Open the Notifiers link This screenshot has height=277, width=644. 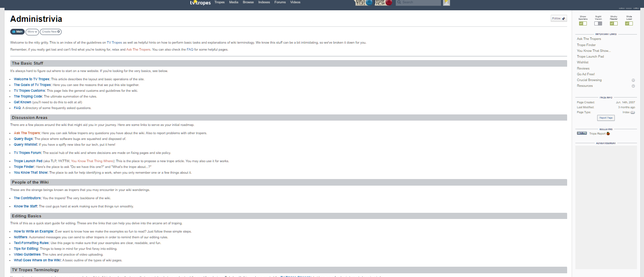(21, 237)
